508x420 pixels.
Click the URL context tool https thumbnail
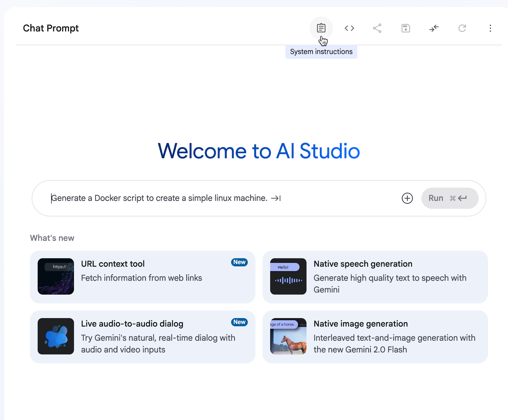point(56,276)
